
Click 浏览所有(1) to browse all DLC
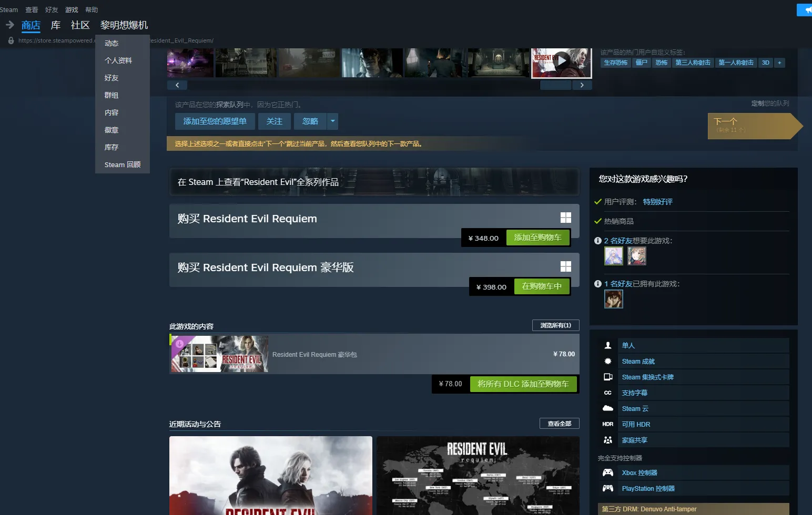tap(555, 325)
